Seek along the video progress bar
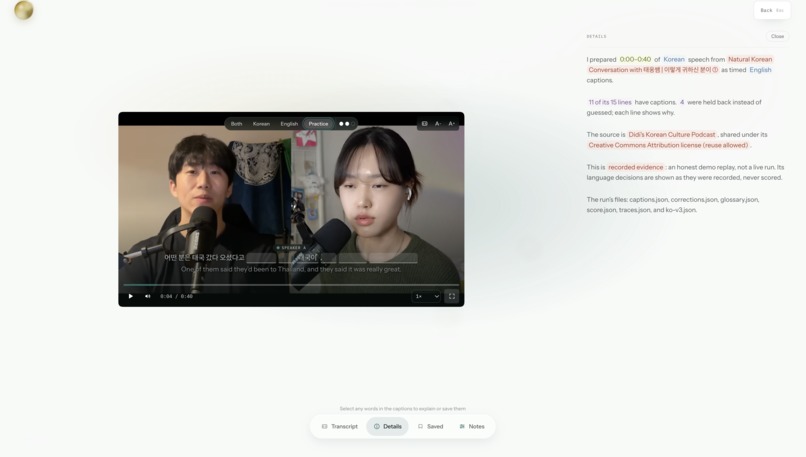This screenshot has width=806, height=457. [x=291, y=285]
